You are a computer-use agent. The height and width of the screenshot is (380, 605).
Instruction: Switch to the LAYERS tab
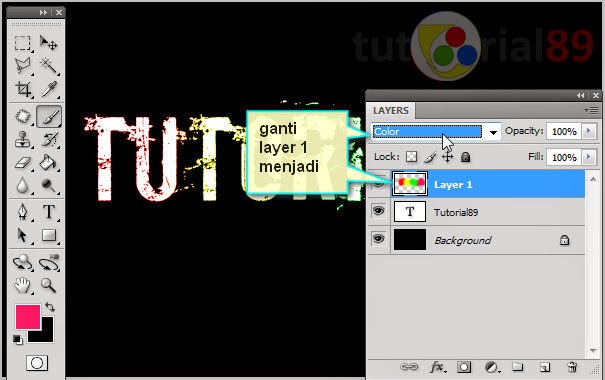point(391,111)
